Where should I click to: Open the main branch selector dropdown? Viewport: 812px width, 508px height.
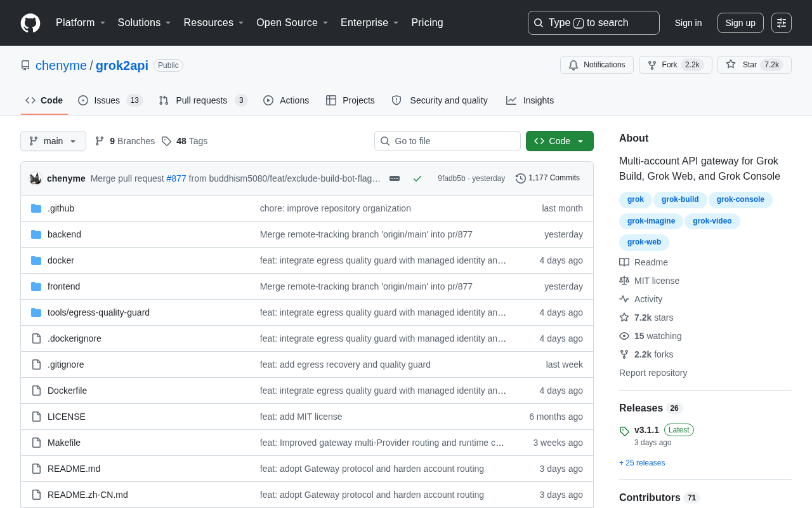(53, 141)
